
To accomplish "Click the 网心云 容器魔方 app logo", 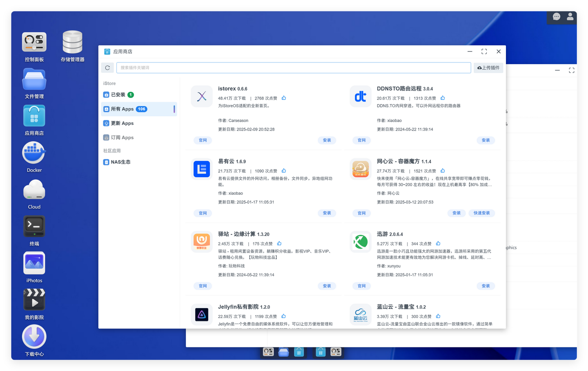I will click(361, 169).
